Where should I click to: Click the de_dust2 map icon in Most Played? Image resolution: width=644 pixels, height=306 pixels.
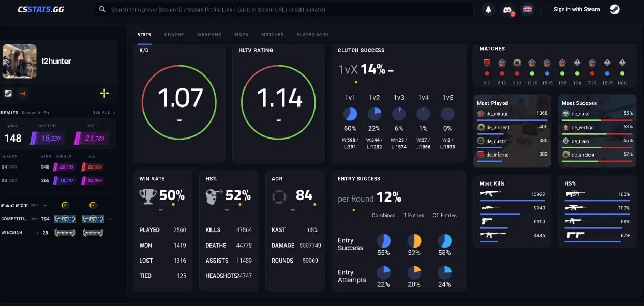coord(481,141)
